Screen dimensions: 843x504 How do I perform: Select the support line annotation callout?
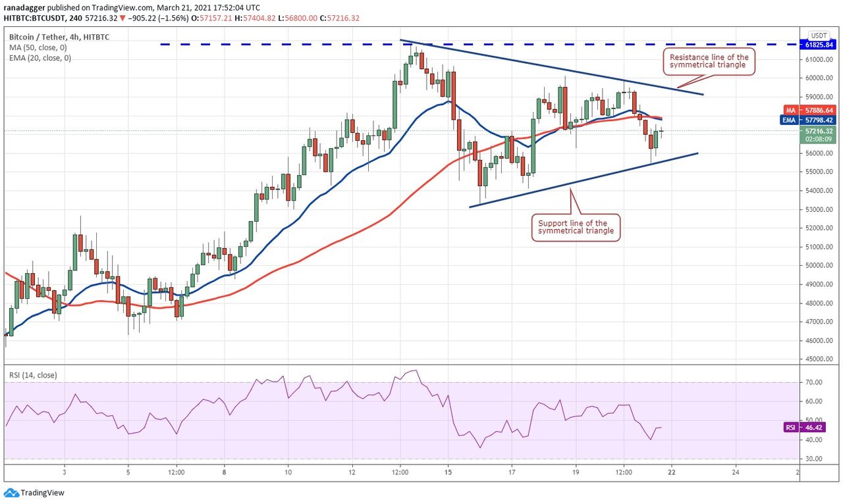click(x=576, y=228)
